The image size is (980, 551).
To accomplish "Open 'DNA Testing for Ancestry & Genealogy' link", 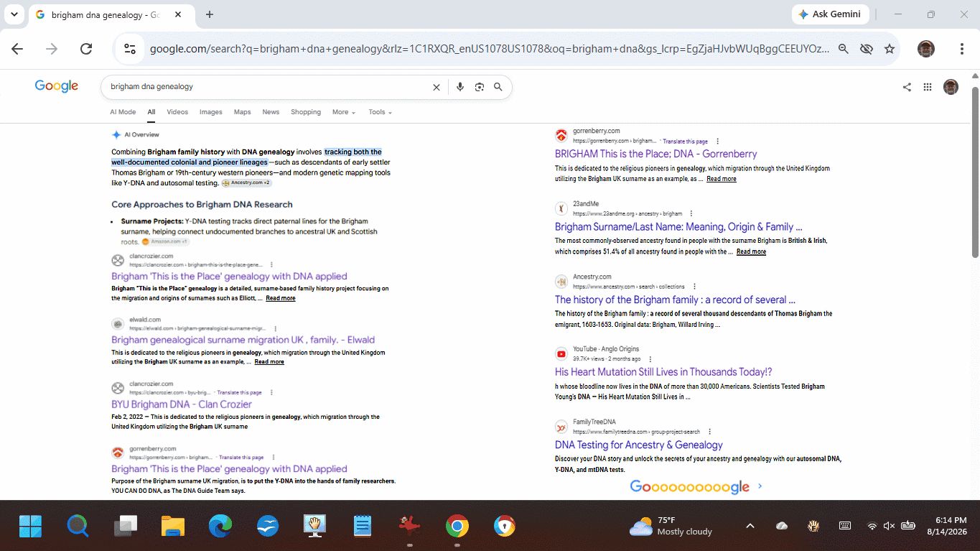I will coord(639,445).
